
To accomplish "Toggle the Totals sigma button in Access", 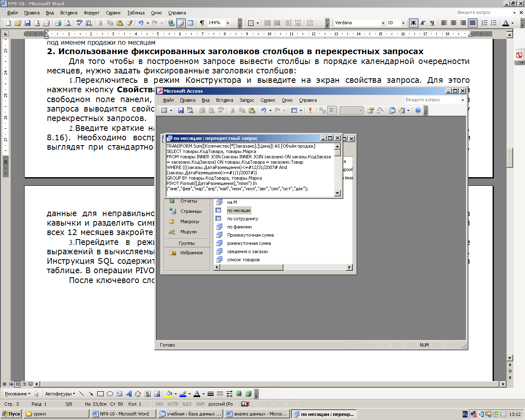I will coord(331,110).
